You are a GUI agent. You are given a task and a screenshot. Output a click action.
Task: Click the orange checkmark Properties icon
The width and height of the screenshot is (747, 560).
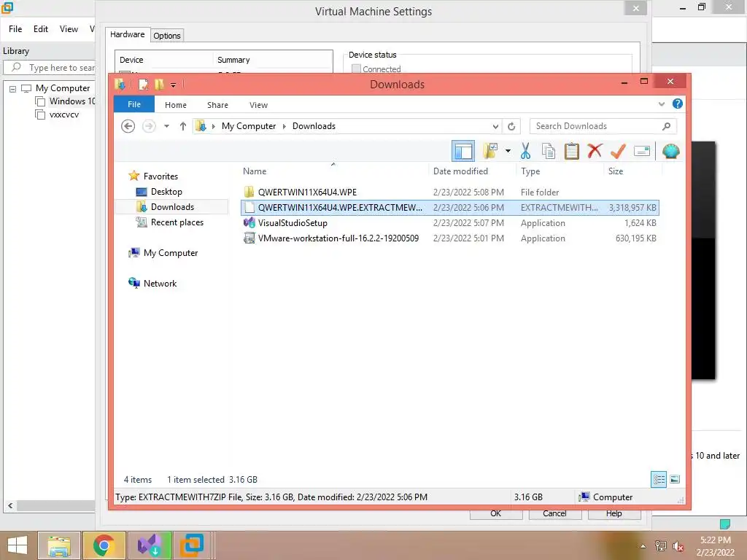618,152
